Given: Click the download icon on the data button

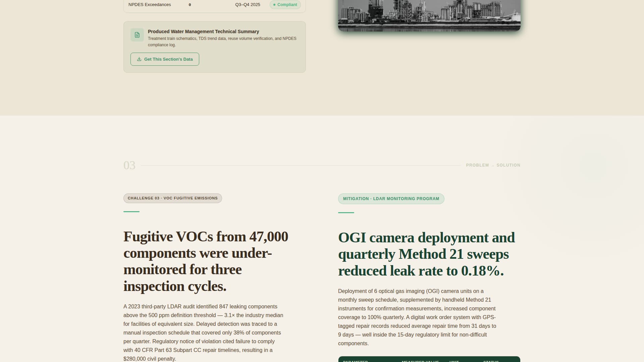Looking at the screenshot, I should coord(140,59).
